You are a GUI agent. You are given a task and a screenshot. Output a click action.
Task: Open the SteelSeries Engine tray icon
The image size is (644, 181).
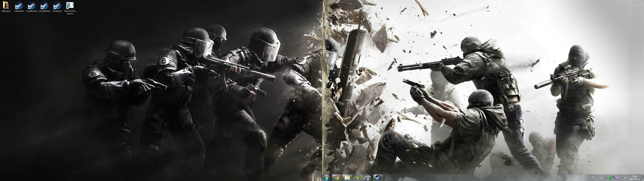click(x=601, y=178)
